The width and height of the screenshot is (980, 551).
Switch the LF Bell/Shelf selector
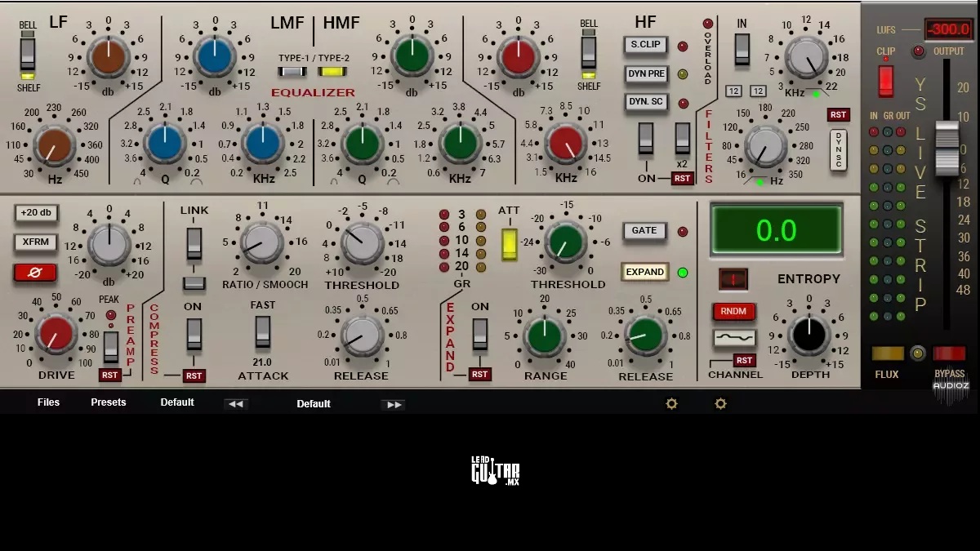pyautogui.click(x=29, y=56)
